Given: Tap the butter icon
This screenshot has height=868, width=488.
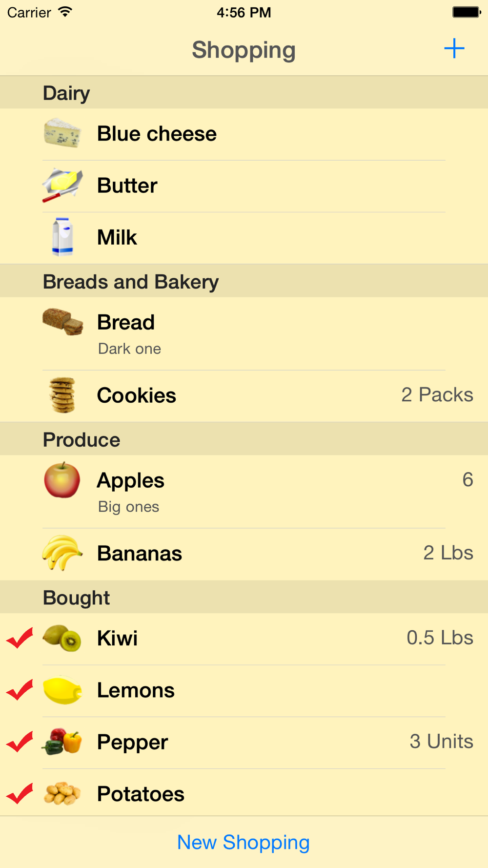Looking at the screenshot, I should (62, 186).
